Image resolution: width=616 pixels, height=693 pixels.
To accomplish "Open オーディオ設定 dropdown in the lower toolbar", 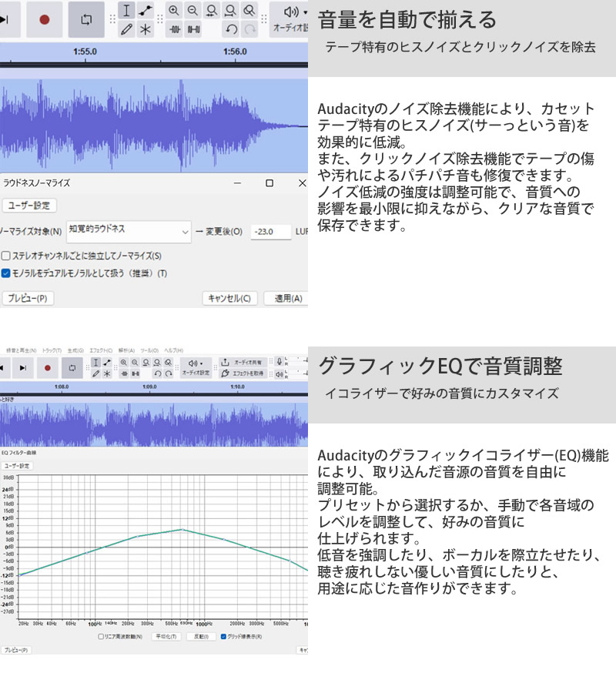I will click(x=195, y=367).
